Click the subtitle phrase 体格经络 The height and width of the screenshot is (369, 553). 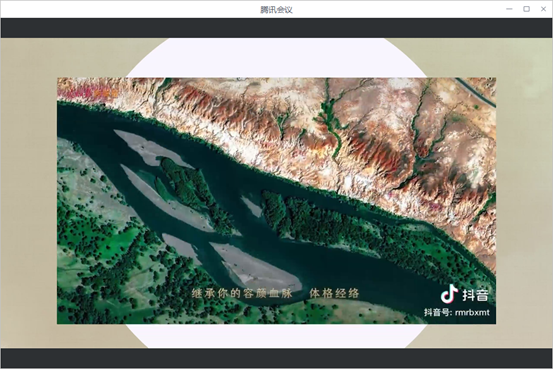(x=334, y=293)
